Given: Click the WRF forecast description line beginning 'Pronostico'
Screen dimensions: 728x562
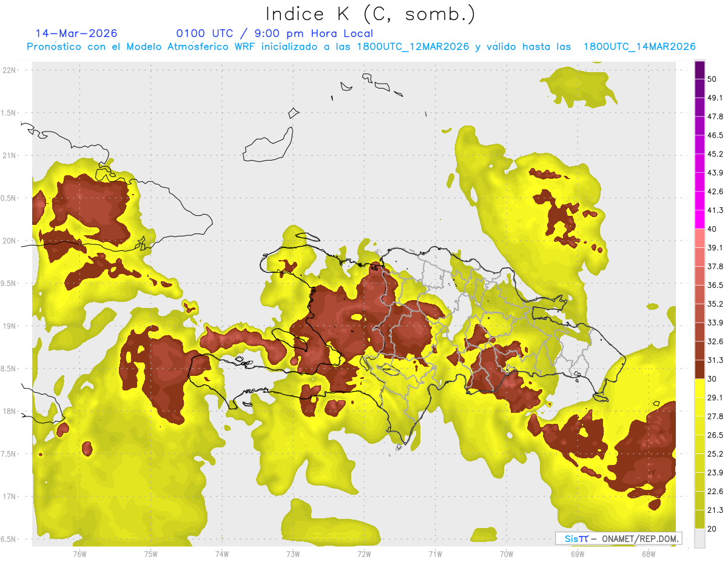Looking at the screenshot, I should click(361, 47).
